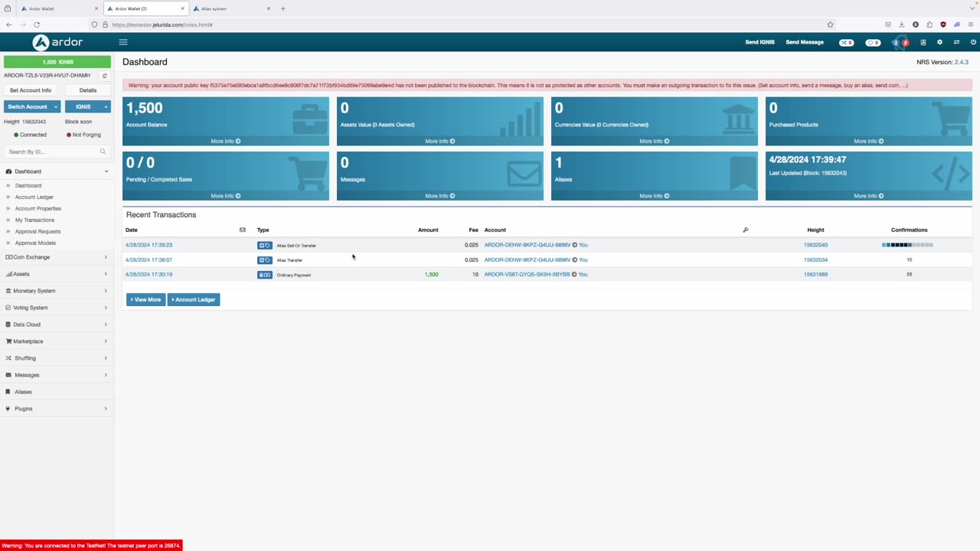
Task: Open block height 15632040 link
Action: [815, 245]
